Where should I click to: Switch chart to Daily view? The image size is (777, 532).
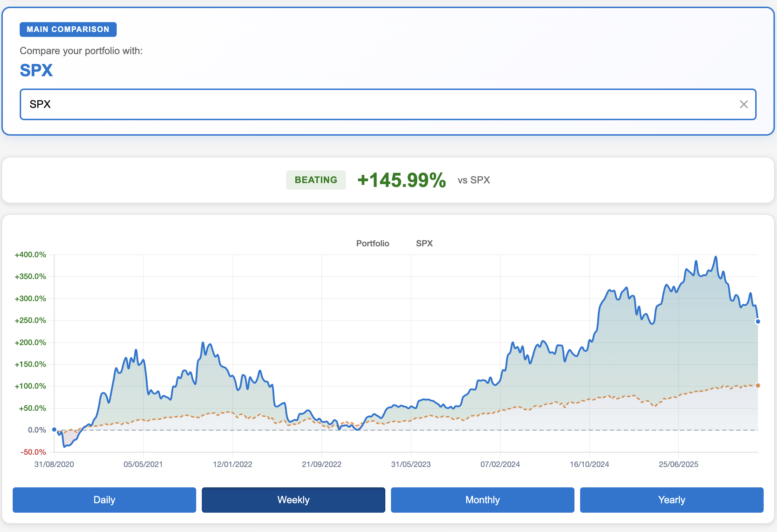coord(104,500)
